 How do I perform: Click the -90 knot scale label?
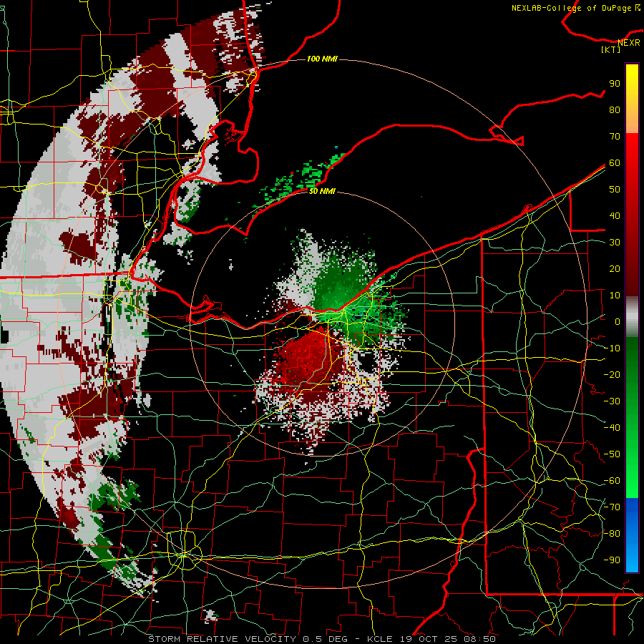(612, 560)
